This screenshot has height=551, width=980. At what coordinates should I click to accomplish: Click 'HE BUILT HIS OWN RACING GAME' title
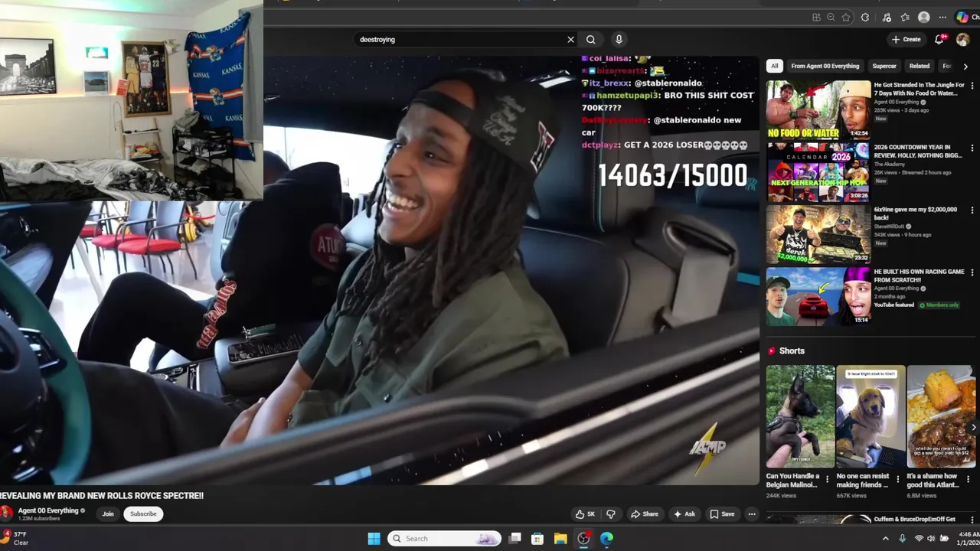[x=919, y=275]
